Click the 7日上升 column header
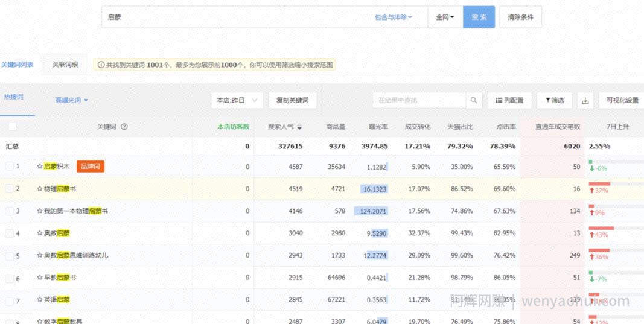The image size is (644, 324). click(617, 127)
